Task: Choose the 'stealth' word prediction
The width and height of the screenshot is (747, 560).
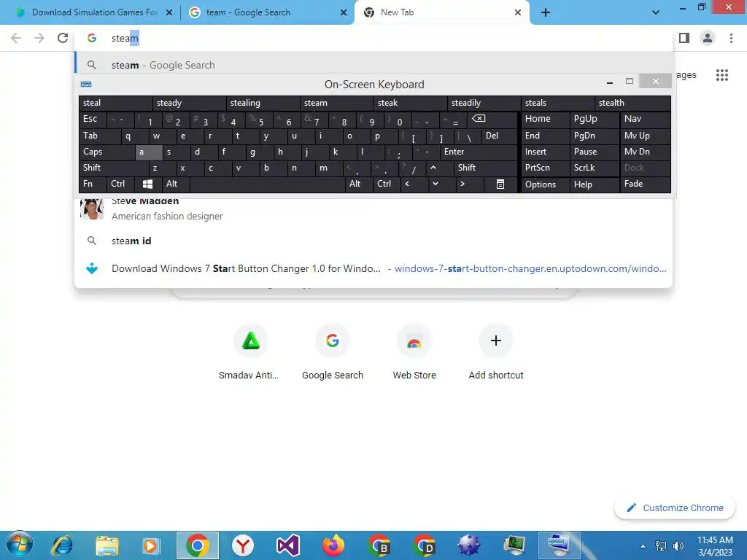Action: 632,103
